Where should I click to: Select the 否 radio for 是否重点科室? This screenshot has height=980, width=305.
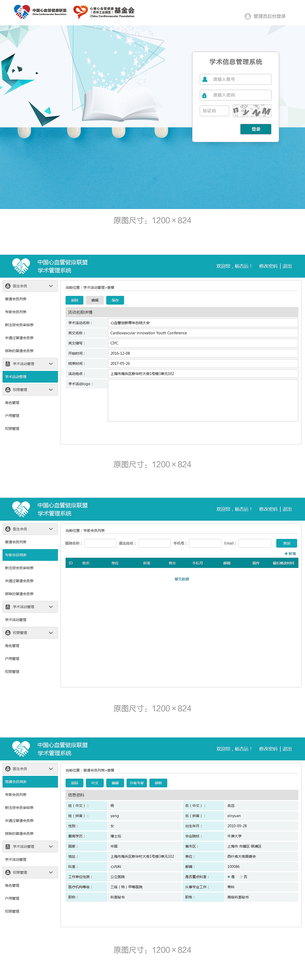[x=241, y=877]
